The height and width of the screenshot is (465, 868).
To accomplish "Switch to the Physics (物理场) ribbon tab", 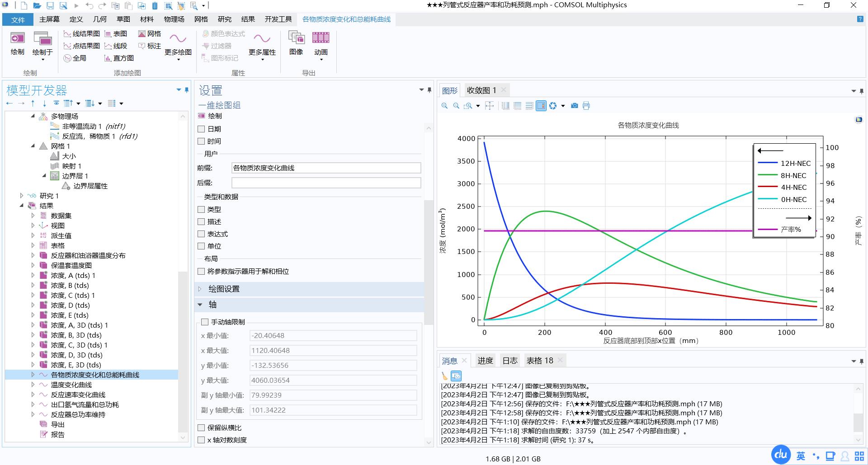I will [174, 19].
